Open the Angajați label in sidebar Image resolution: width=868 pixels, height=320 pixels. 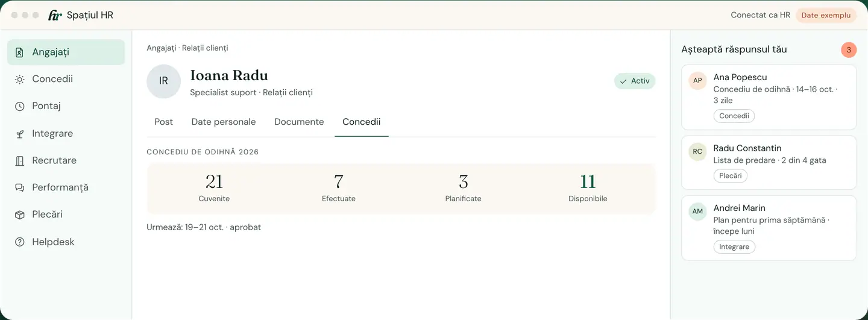[x=51, y=52]
